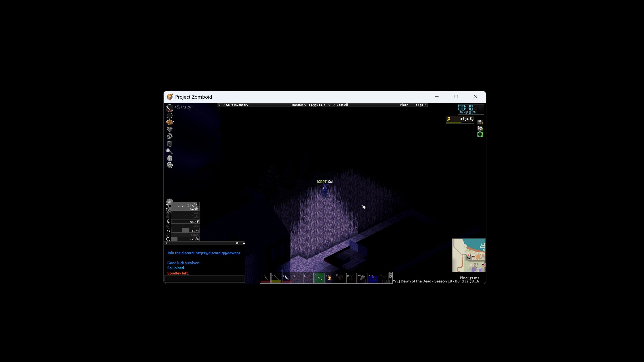This screenshot has width=644, height=362.
Task: Open chat settings gear dropdown
Action: (237, 243)
